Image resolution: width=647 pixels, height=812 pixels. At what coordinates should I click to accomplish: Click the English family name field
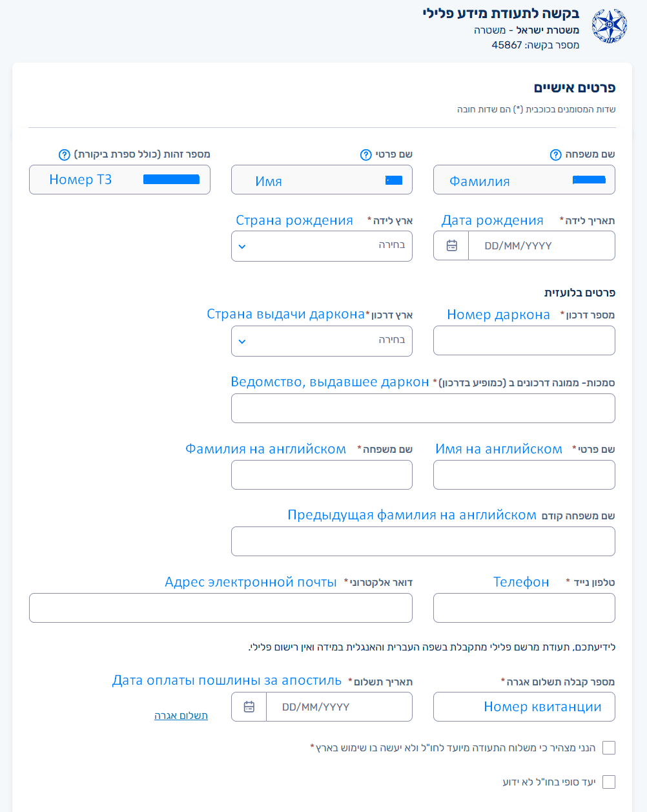(x=322, y=475)
